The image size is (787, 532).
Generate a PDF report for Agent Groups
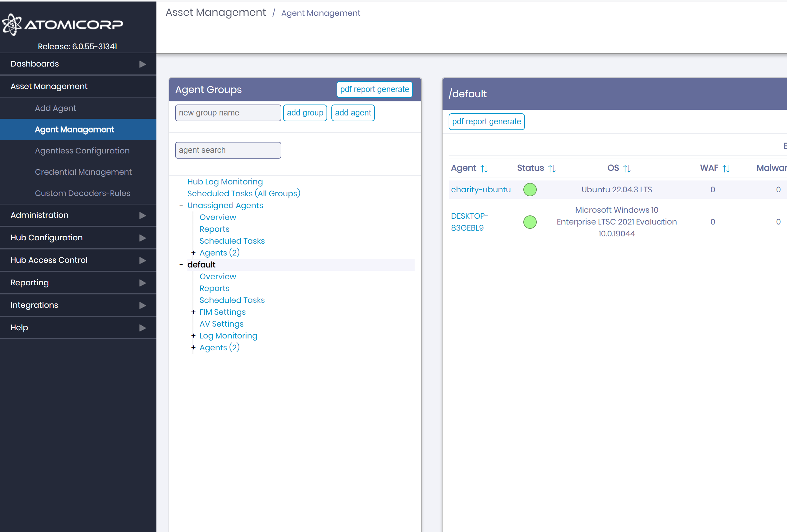[x=374, y=89]
